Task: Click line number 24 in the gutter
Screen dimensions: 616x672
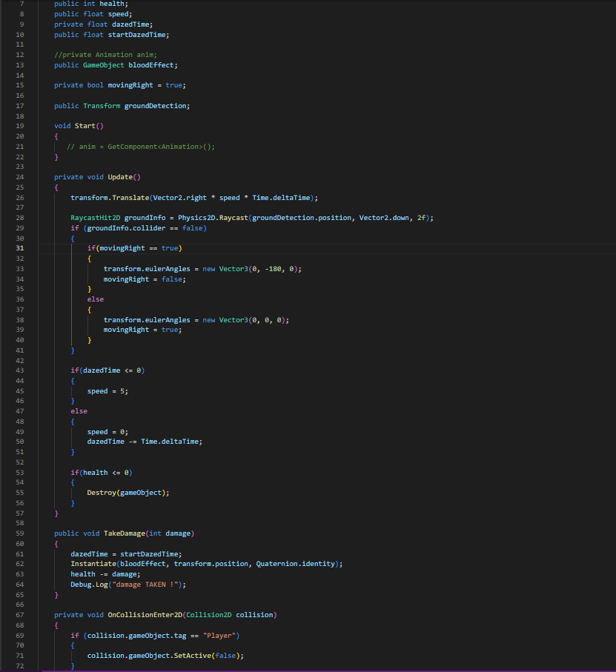Action: click(x=19, y=177)
